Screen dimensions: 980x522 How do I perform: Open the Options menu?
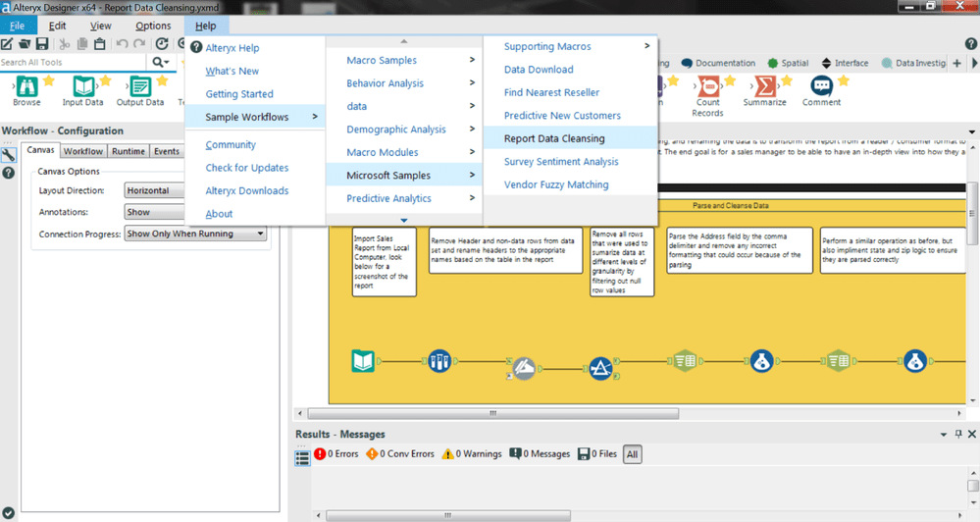tap(153, 26)
